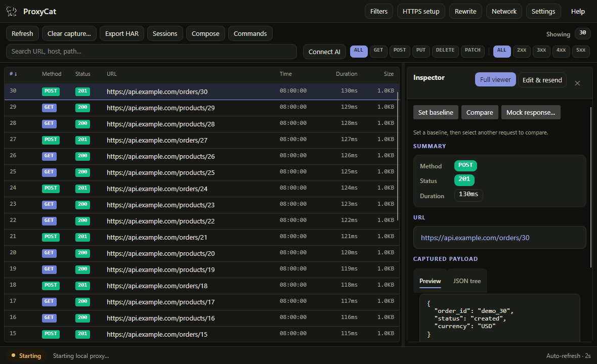Open the Network options

tap(504, 12)
